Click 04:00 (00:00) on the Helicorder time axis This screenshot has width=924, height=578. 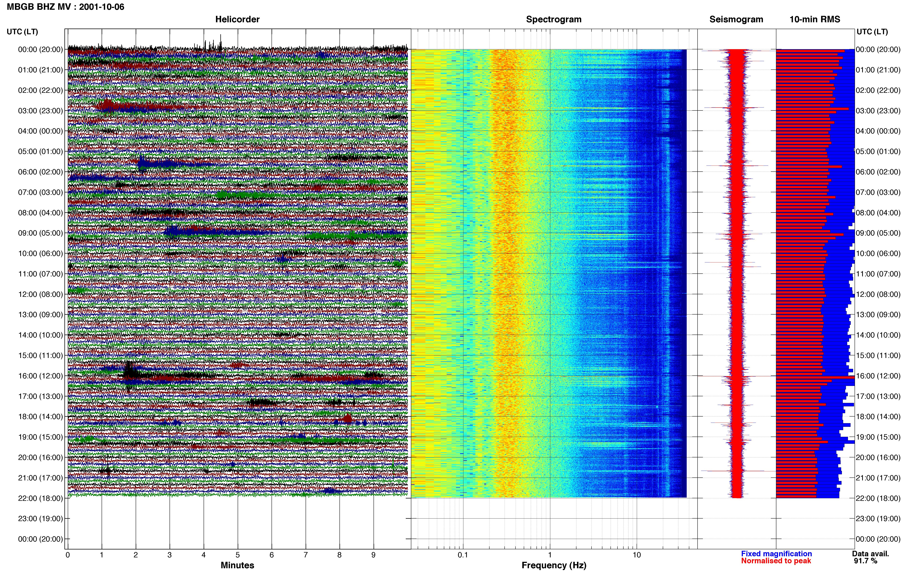point(41,131)
